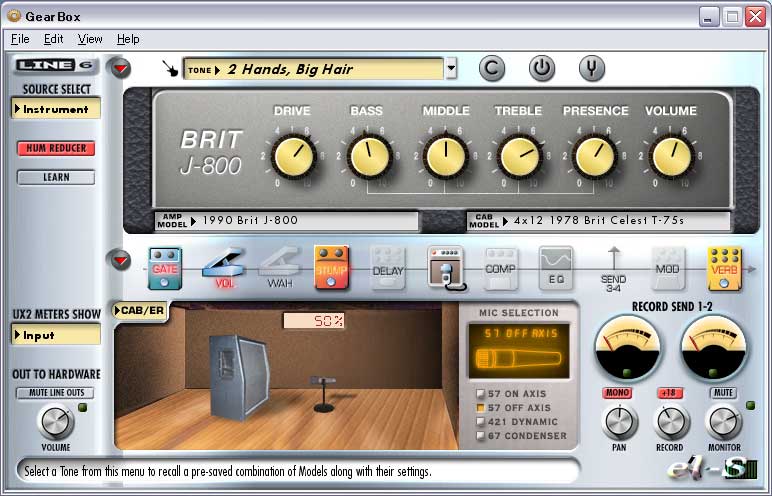Screen dimensions: 772x496
Task: Select 57 On Axis microphone
Action: [481, 393]
